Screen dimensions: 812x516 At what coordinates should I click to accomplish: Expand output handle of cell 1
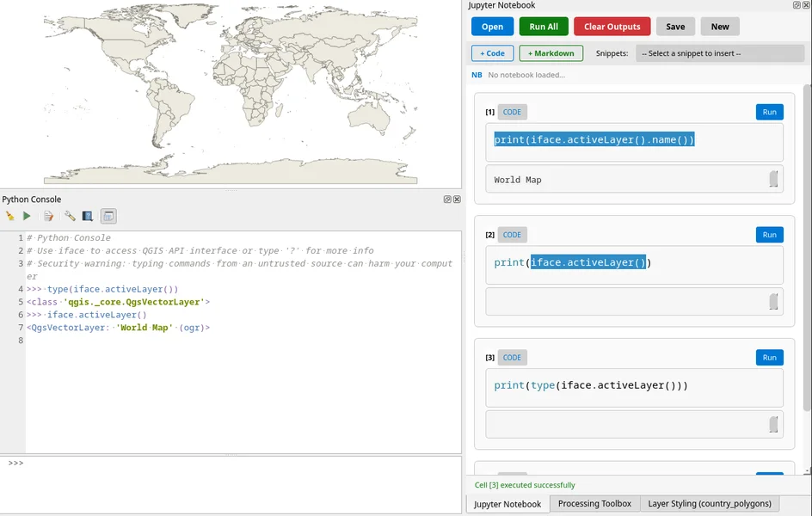(773, 179)
